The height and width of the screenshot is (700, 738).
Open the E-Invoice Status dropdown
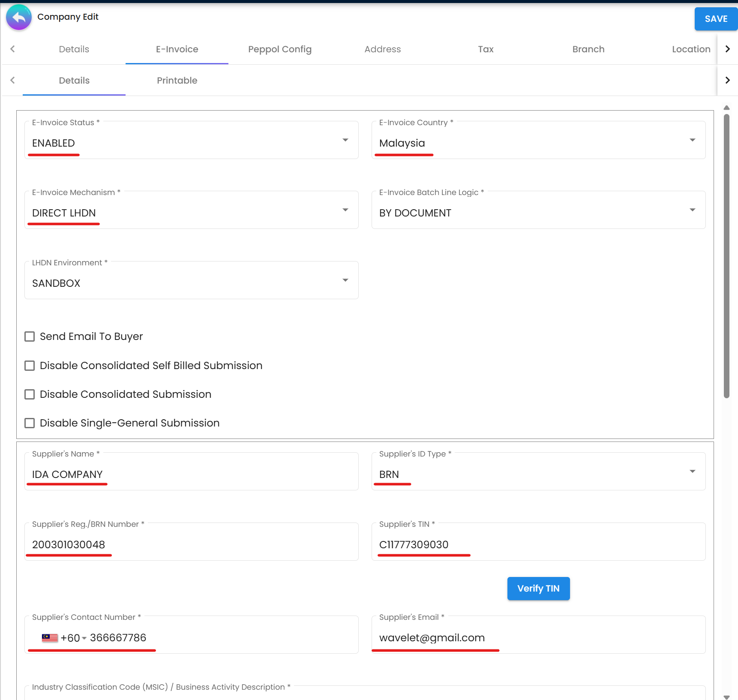345,140
